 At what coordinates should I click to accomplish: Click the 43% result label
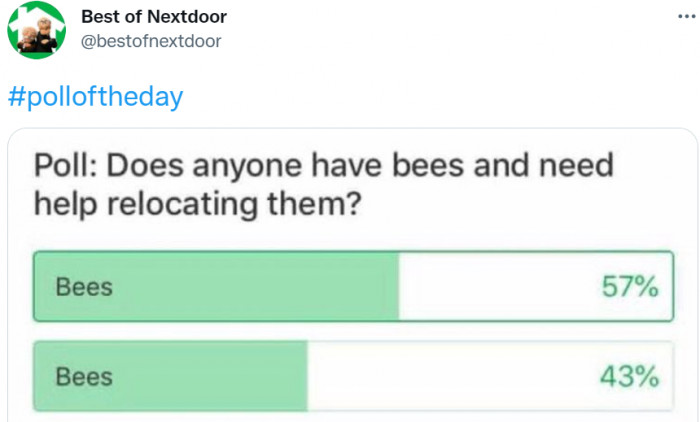(630, 377)
